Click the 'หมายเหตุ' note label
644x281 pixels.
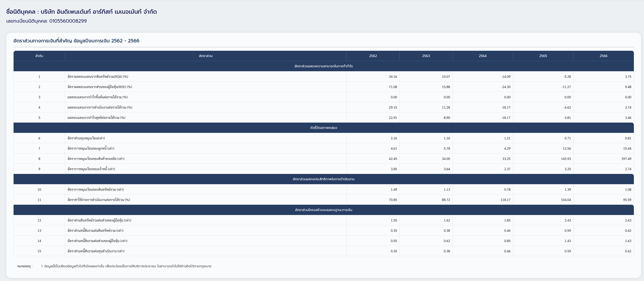(x=25, y=266)
